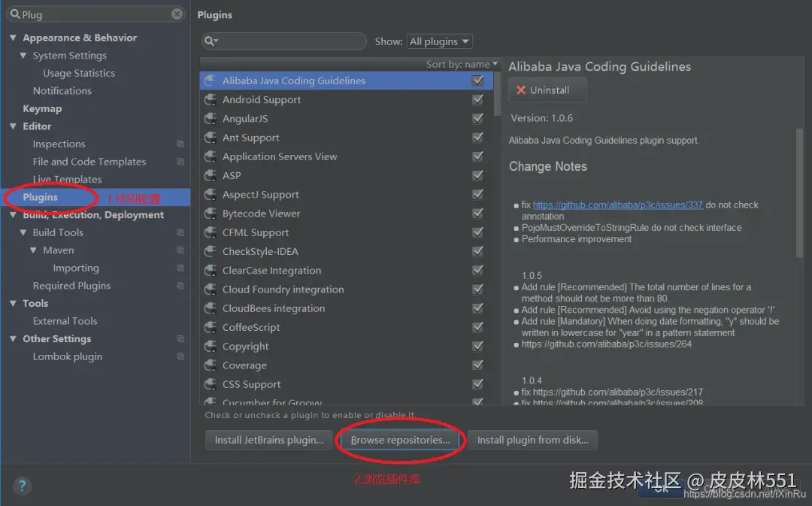
Task: Click the plugin icon beside AspectJ Support
Action: point(211,195)
